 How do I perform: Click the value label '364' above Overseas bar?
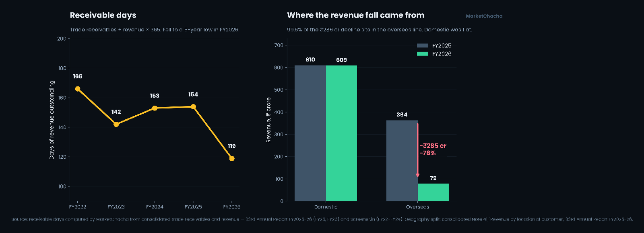point(402,114)
